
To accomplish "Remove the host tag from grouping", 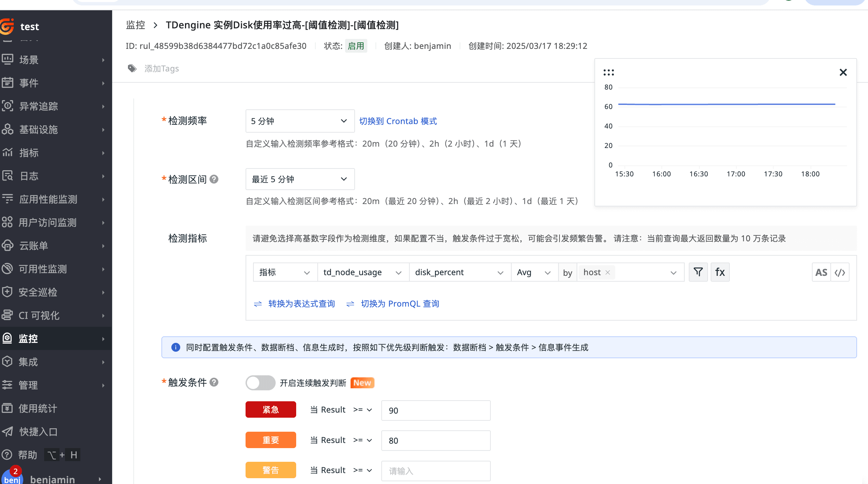I will [608, 272].
